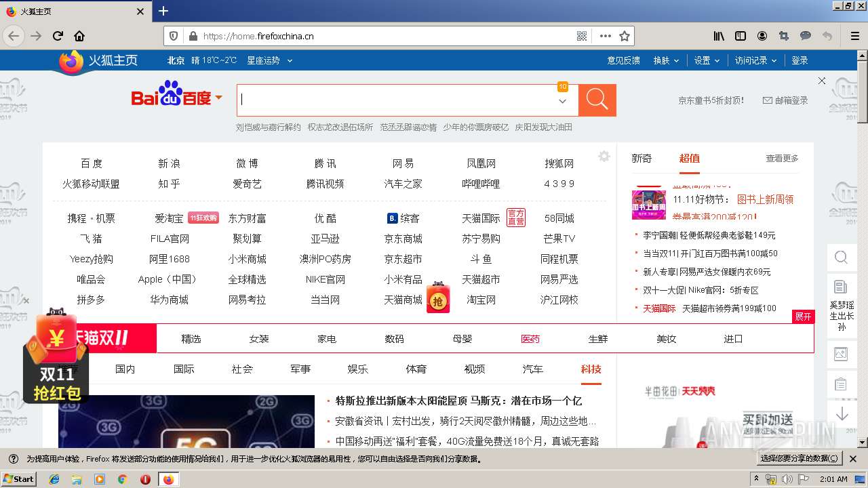Open the 京东商城 site link
This screenshot has height=488, width=868.
pyautogui.click(x=403, y=239)
